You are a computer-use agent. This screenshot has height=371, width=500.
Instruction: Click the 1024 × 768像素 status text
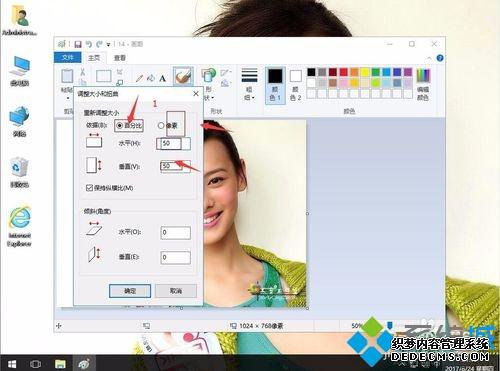[261, 326]
